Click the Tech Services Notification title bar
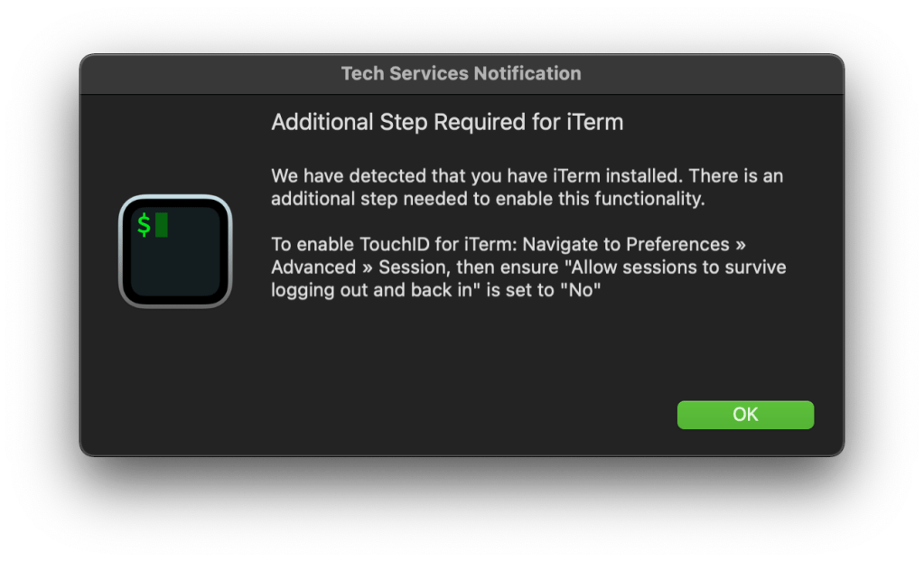 coord(462,74)
